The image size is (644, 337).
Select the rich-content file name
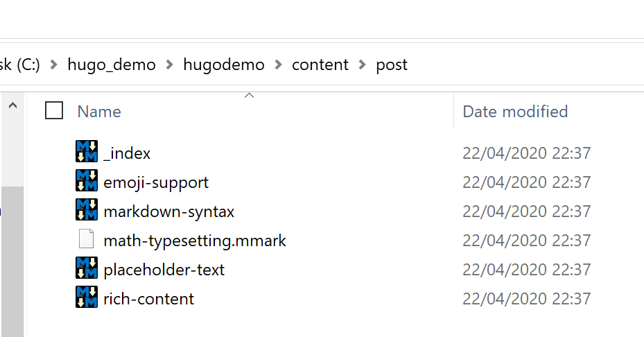point(149,299)
